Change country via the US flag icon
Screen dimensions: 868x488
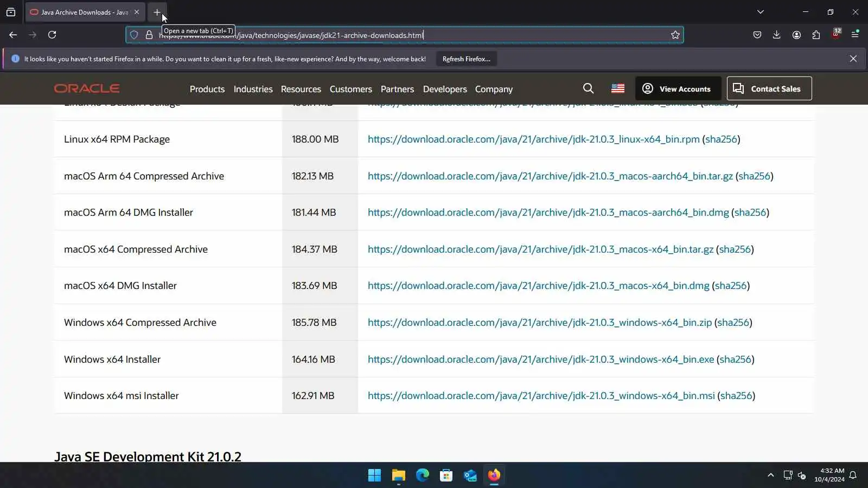coord(618,88)
